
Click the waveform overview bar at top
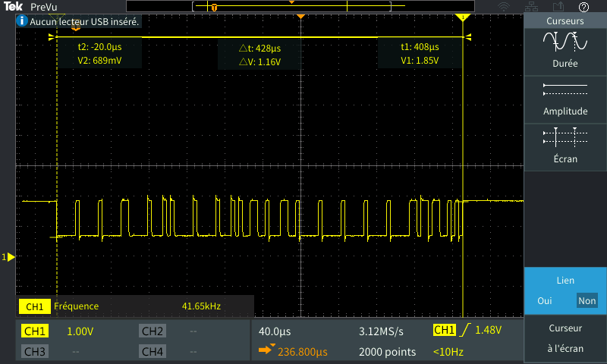point(300,6)
